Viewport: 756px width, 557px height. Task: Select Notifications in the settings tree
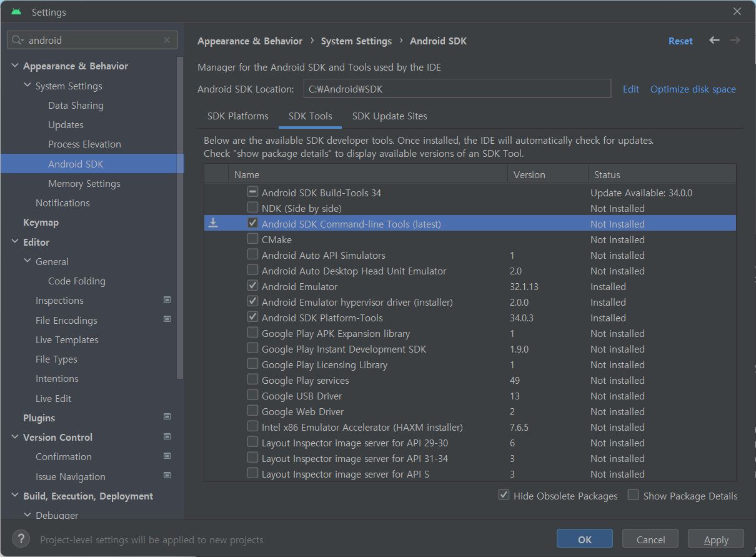[62, 203]
